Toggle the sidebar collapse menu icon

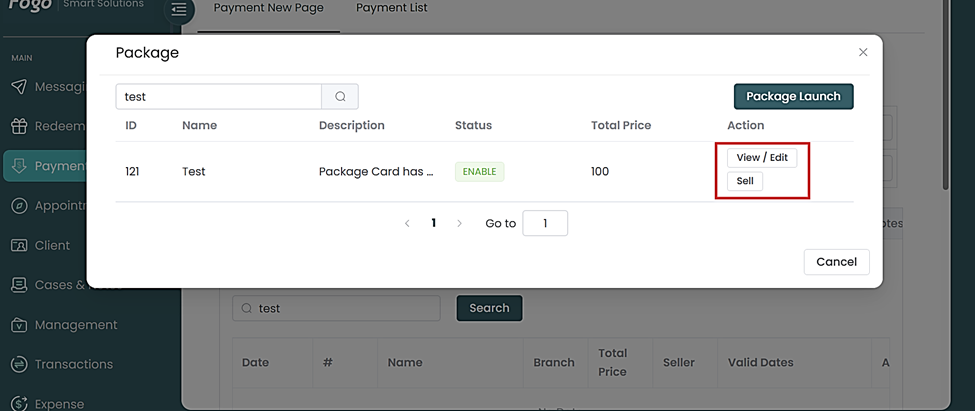[x=178, y=10]
